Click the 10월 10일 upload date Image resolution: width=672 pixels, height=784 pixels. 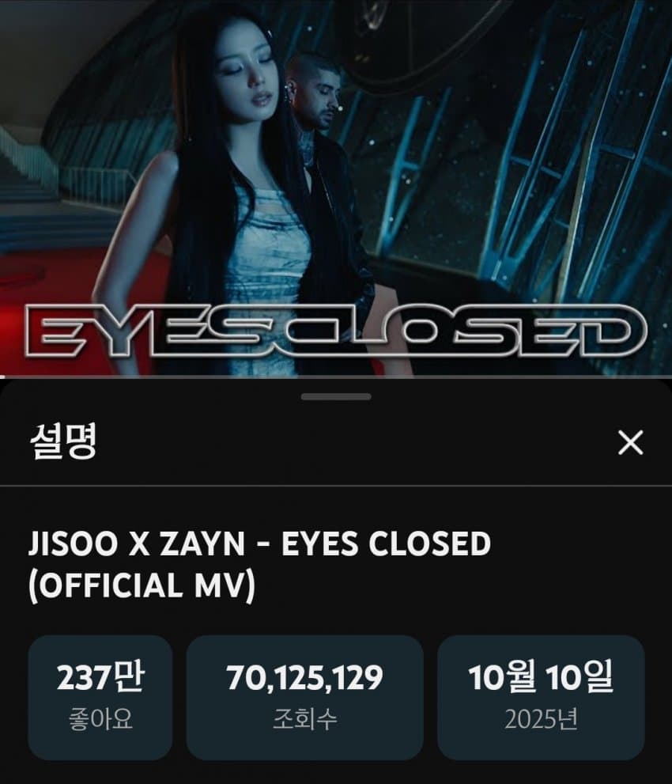pos(541,677)
